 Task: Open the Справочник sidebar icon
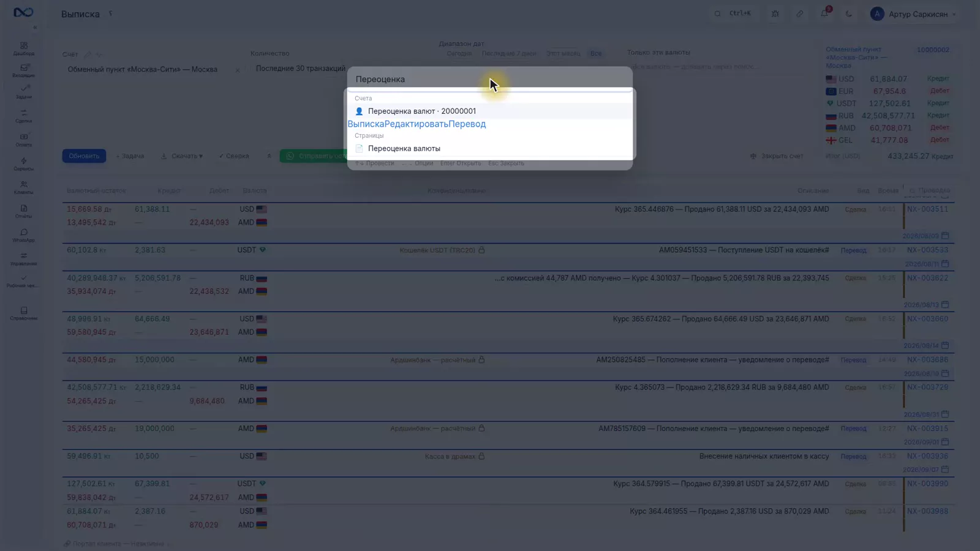point(24,313)
